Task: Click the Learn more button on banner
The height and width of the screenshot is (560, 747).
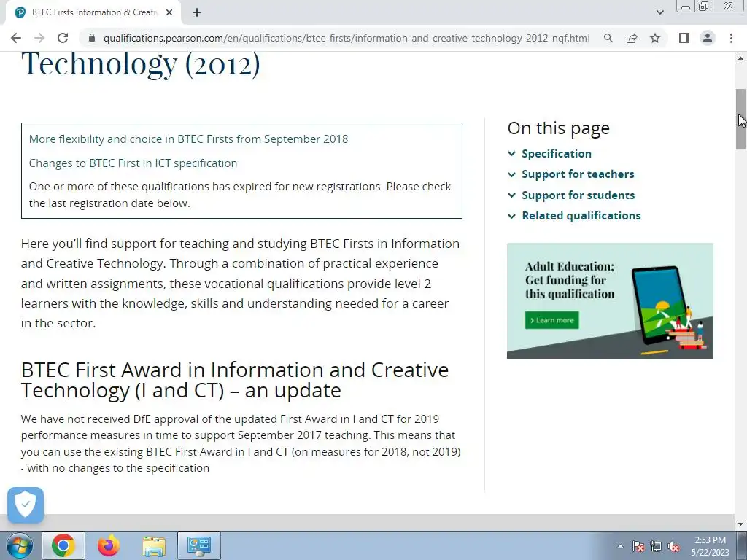Action: 552,320
